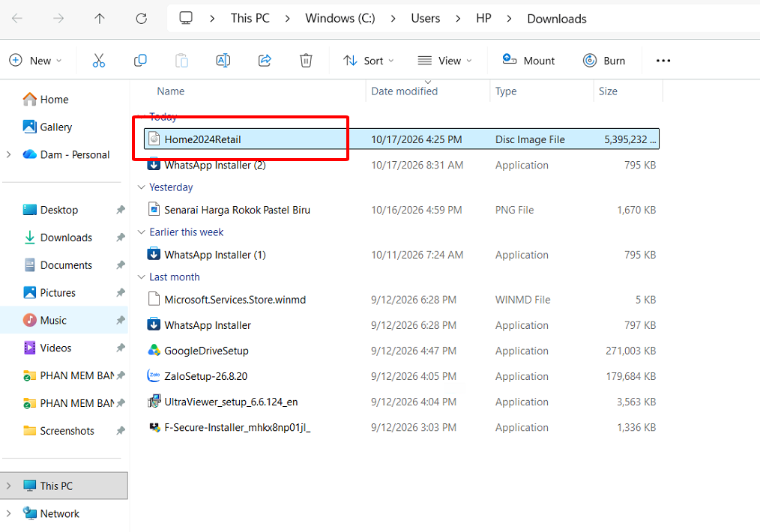The width and height of the screenshot is (760, 532).
Task: Sort by the Name column header
Action: [171, 91]
